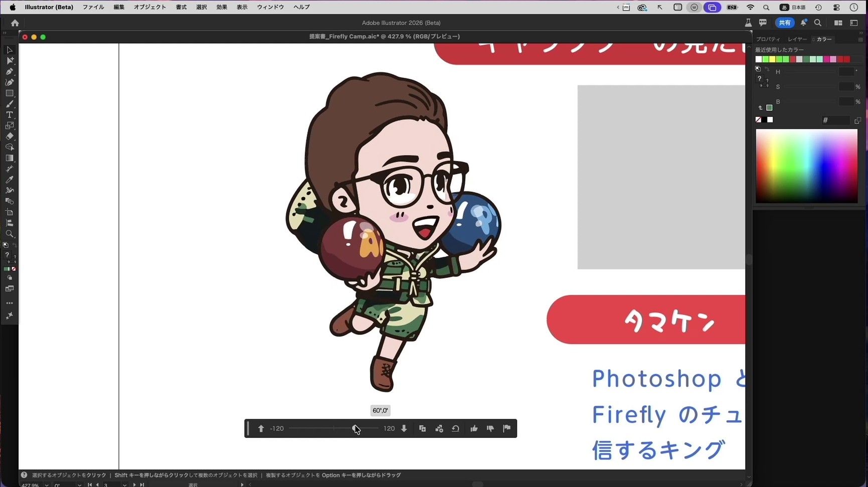Activate the Zoom tool
The width and height of the screenshot is (868, 487).
click(10, 234)
